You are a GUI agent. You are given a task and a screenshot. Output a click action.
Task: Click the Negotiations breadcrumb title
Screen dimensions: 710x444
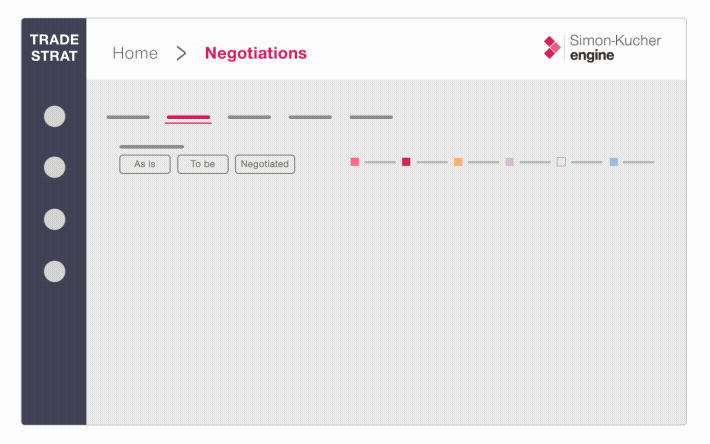[x=256, y=53]
